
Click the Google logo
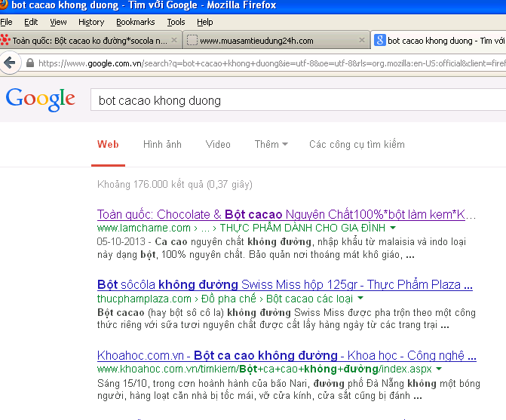point(40,99)
